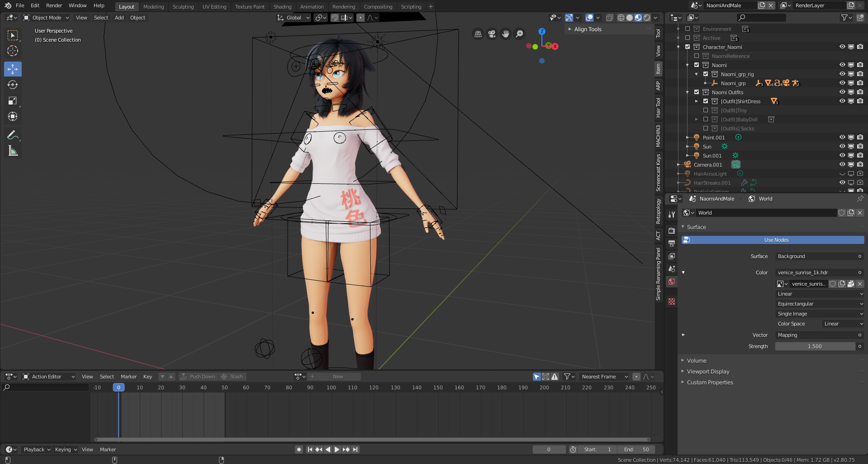
Task: Open the File menu
Action: coord(20,5)
